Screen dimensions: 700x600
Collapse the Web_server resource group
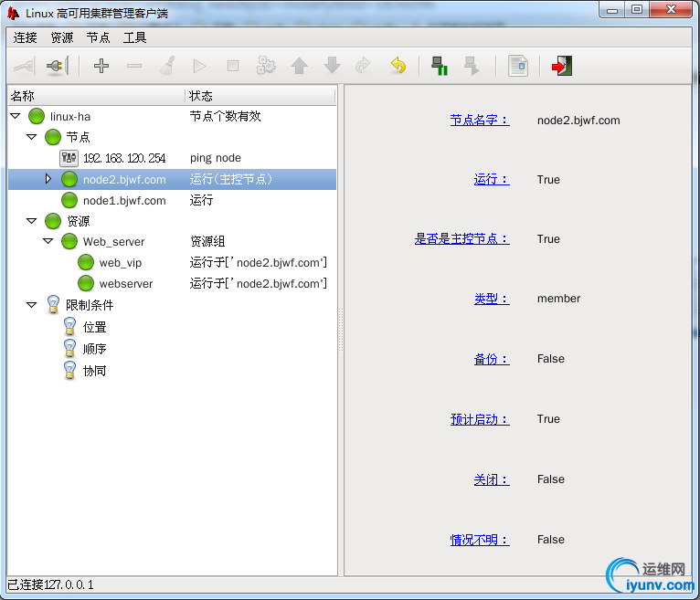point(48,241)
